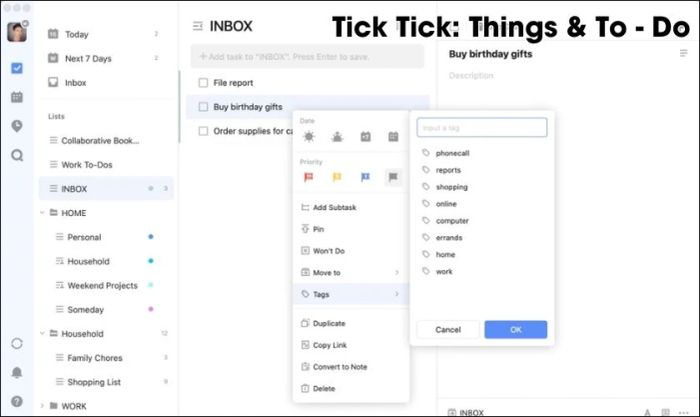Pin the task via context menu
The image size is (700, 417).
[350, 229]
